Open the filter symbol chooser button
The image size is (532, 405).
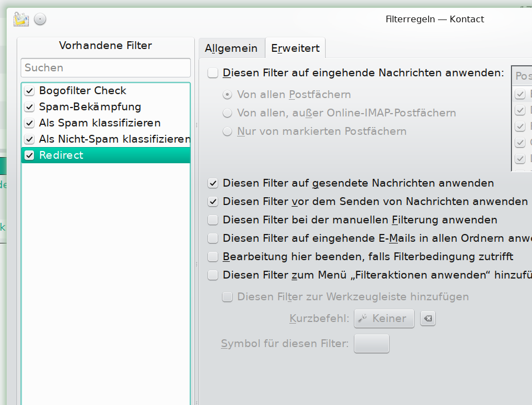coord(372,344)
